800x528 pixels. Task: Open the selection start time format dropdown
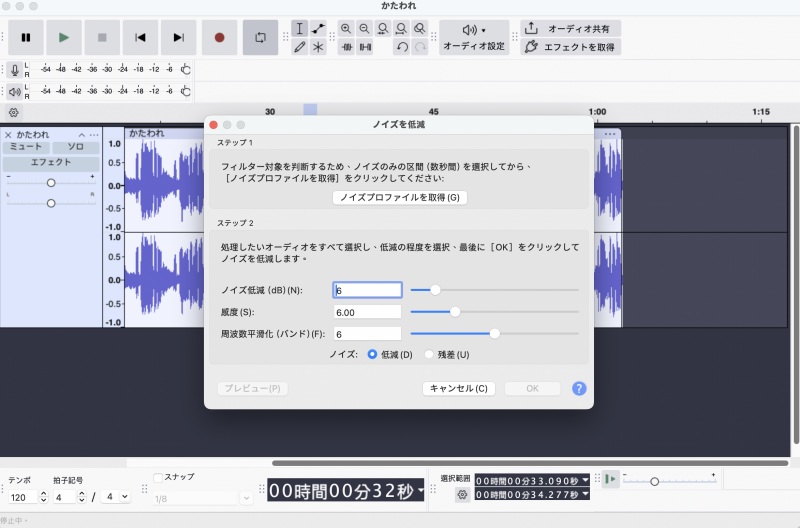pyautogui.click(x=585, y=481)
